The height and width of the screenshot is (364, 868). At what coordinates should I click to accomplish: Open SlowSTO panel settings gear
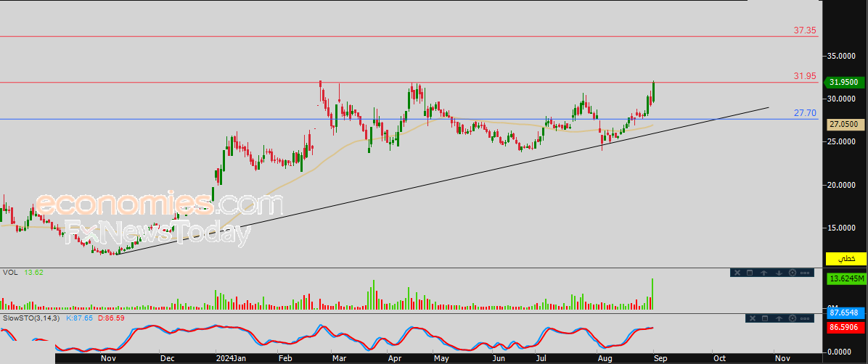tap(792, 318)
